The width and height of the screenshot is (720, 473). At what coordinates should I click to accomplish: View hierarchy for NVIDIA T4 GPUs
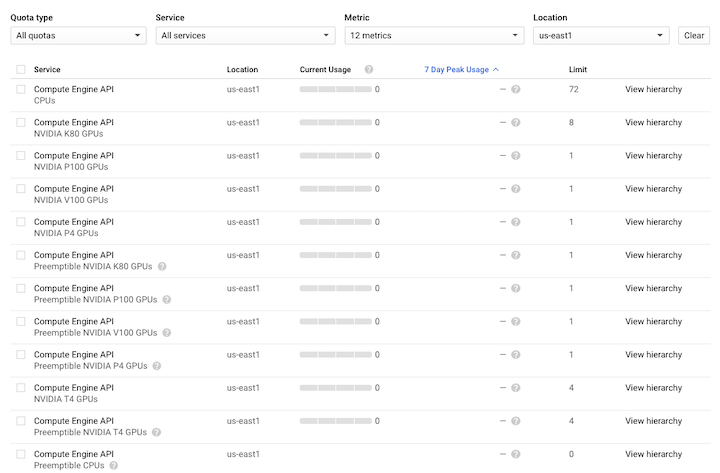[x=653, y=388]
